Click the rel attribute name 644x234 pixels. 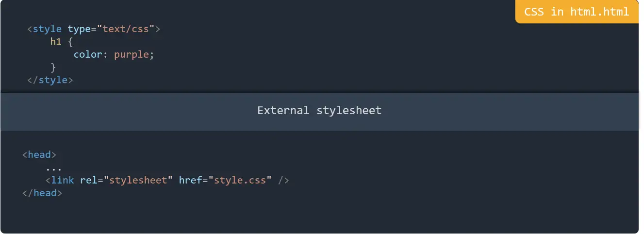[x=88, y=180]
